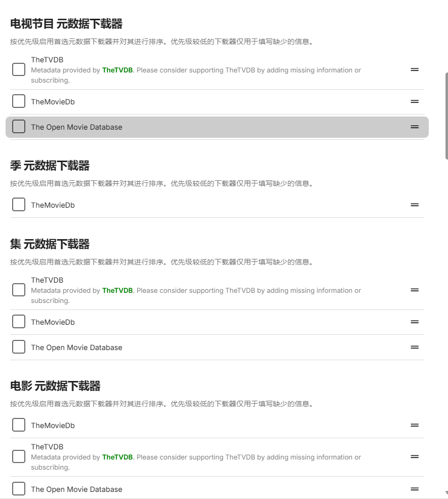This screenshot has height=499, width=448.
Task: Click drag handle for episode Open Movie Database
Action: [x=415, y=347]
